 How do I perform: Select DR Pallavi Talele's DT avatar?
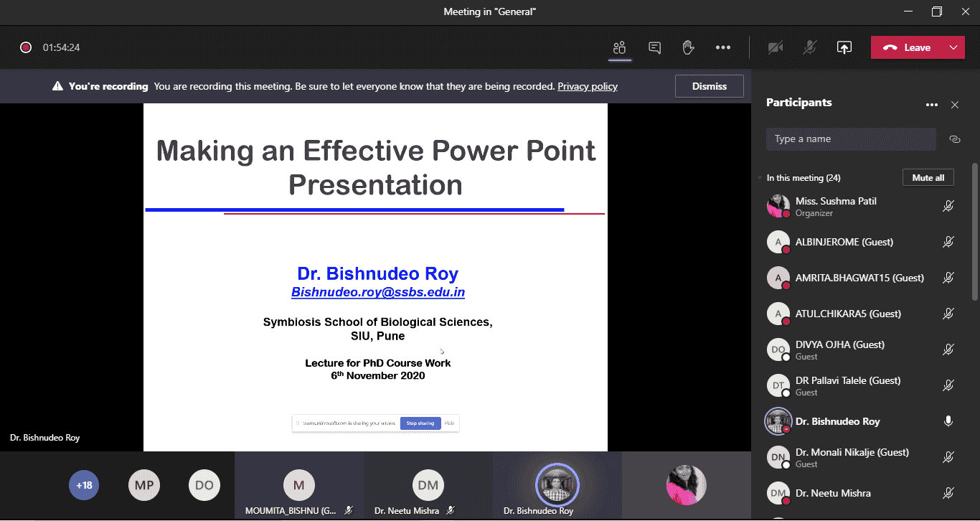coord(778,386)
